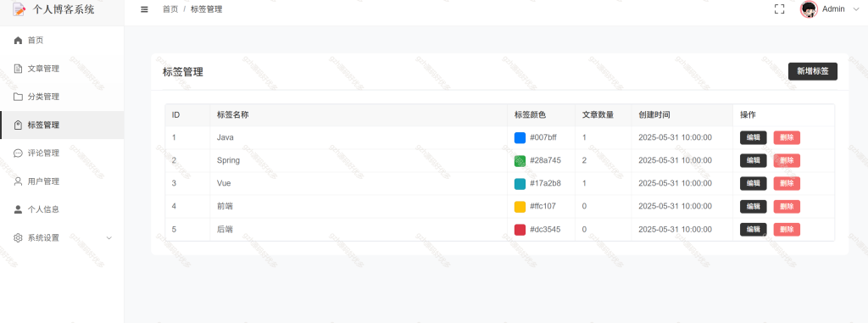This screenshot has width=868, height=323.
Task: Click the red #dc3545 color swatch
Action: coord(520,230)
